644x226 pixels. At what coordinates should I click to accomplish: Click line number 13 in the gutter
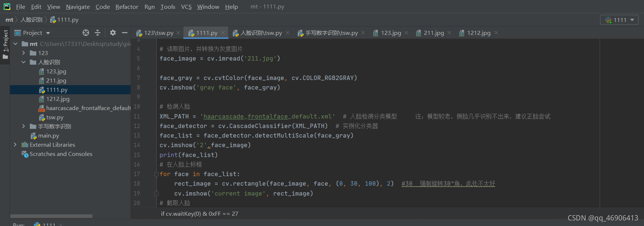137,135
